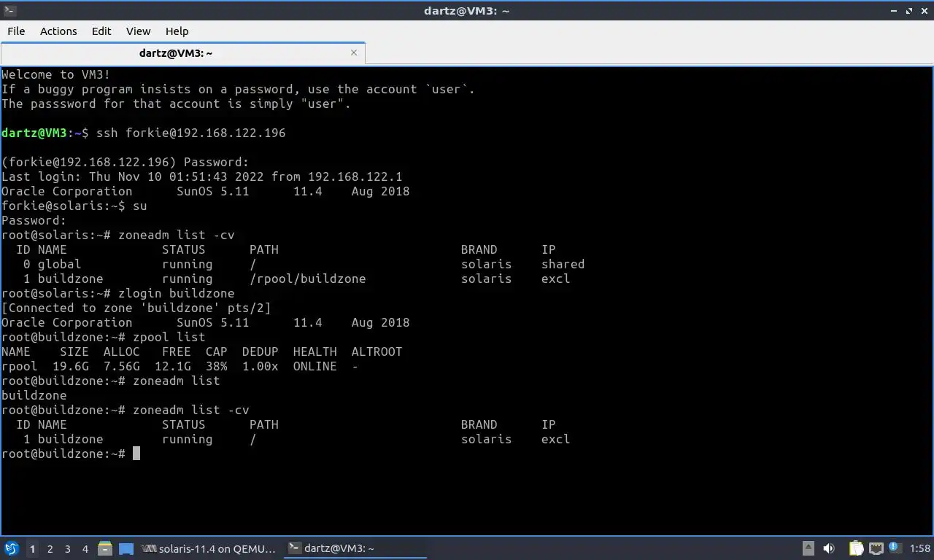Click '/rpool/buildzone' path text

pyautogui.click(x=308, y=279)
